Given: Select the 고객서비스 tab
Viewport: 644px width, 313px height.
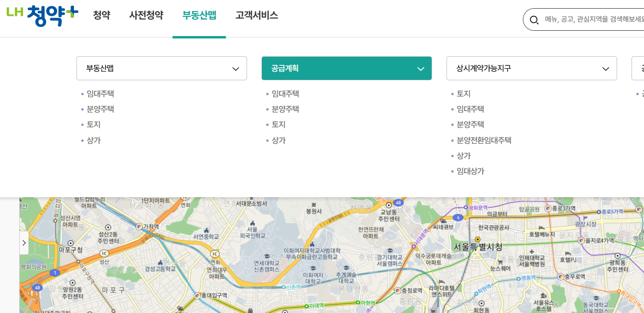Looking at the screenshot, I should click(x=256, y=15).
